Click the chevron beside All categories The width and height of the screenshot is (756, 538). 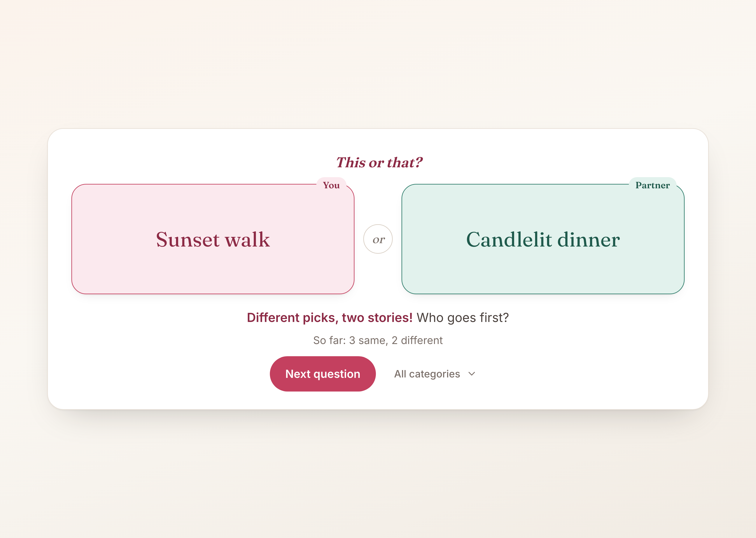click(x=472, y=374)
